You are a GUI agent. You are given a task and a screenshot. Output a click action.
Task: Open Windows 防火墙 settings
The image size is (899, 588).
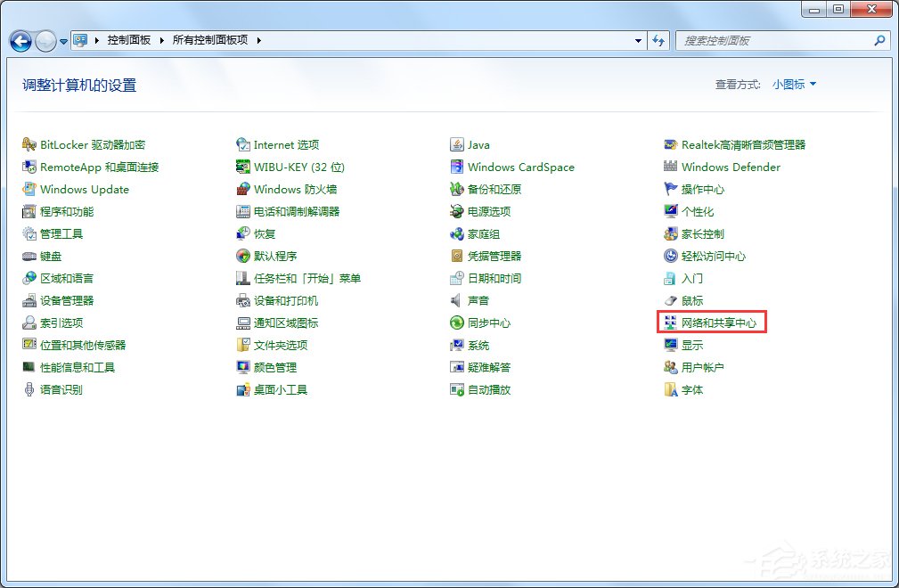pos(295,189)
